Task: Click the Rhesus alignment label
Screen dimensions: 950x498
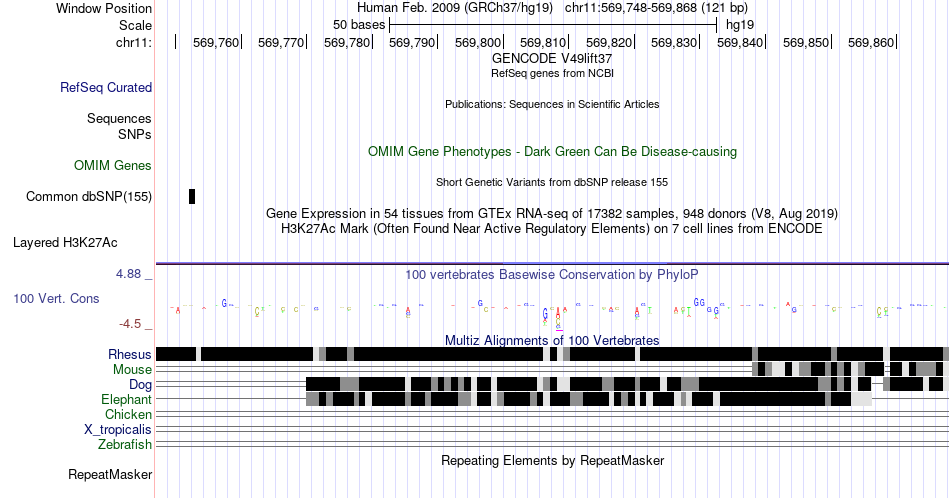Action: point(130,354)
